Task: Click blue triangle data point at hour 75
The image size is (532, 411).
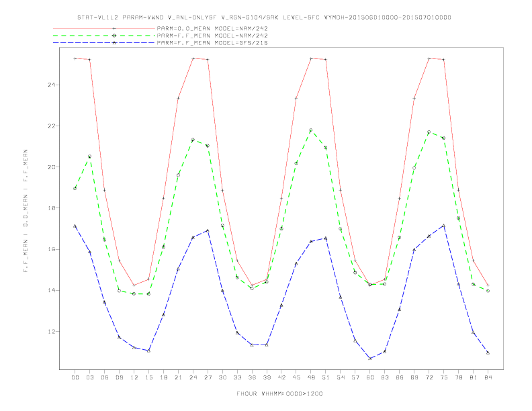Action: click(x=444, y=226)
